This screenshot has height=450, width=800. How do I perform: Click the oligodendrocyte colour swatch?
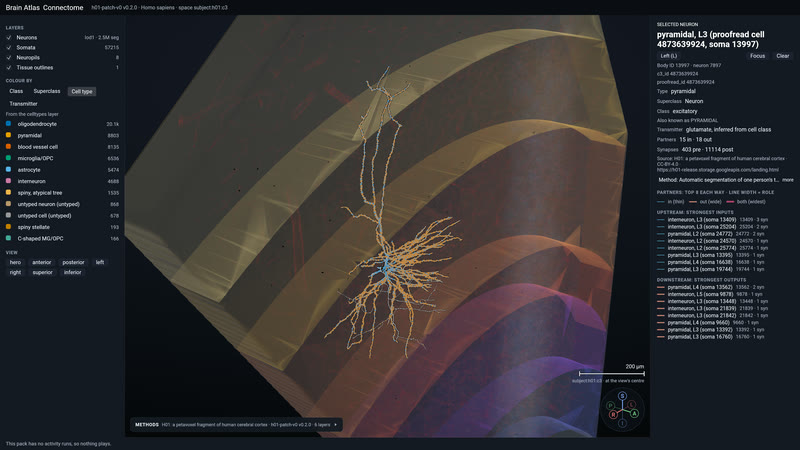tap(8, 124)
